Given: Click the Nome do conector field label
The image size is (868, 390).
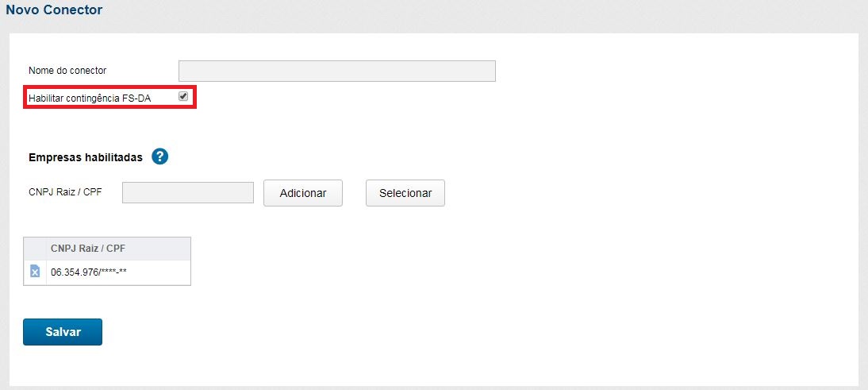Looking at the screenshot, I should (67, 71).
